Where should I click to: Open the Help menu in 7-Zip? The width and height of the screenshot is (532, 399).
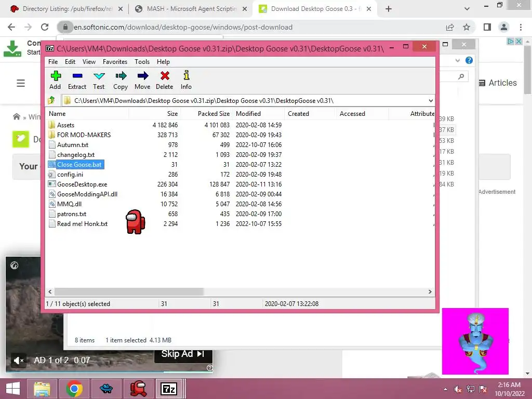[x=163, y=62]
